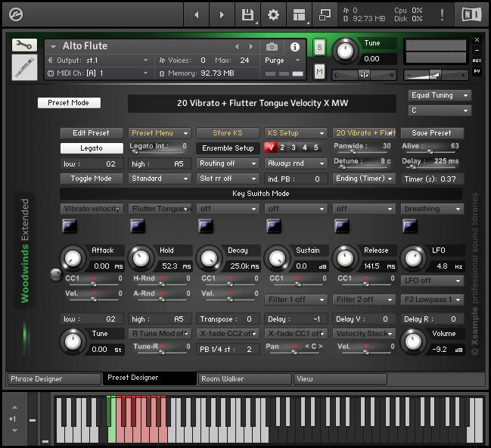Adjust the Sustain knob

click(277, 259)
